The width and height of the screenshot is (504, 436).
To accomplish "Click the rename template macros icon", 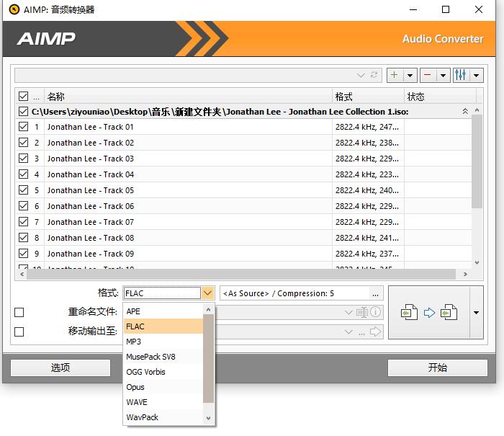I will 362,312.
